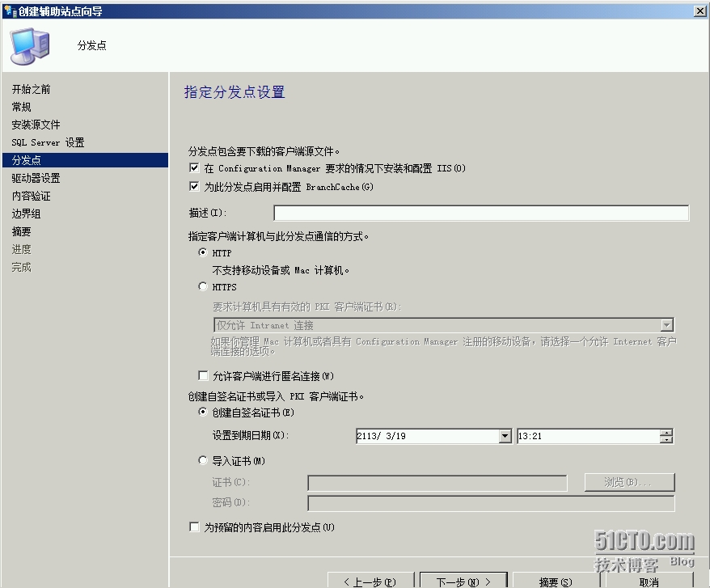Go to 边界组 step in sidebar

point(26,214)
